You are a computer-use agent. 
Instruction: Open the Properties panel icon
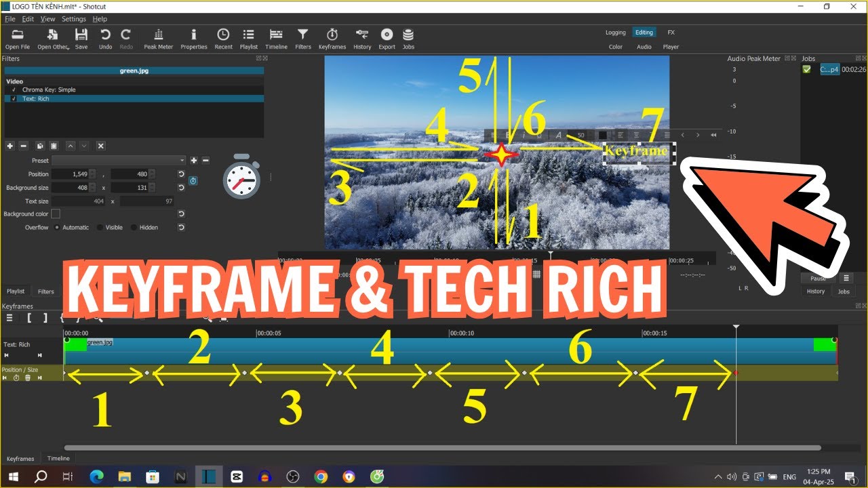(x=193, y=35)
